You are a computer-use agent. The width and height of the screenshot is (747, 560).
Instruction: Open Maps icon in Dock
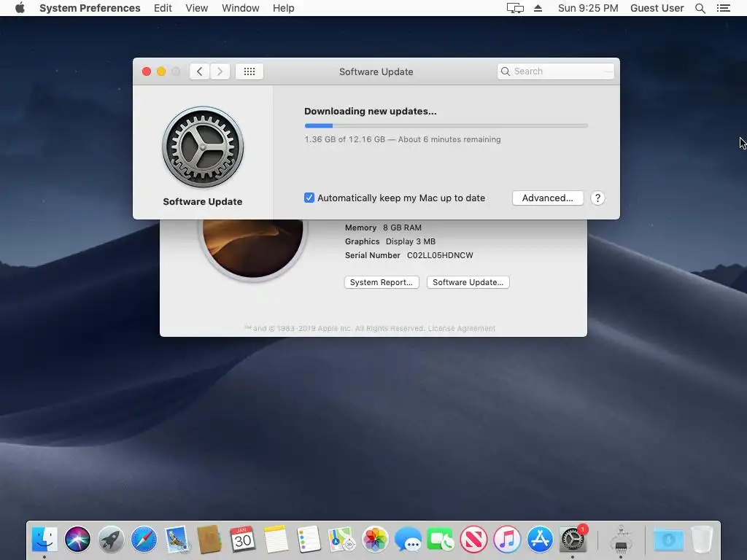click(x=341, y=540)
